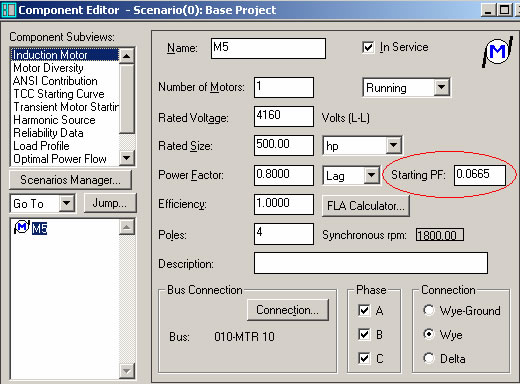Click up arrow of the component list scrollbar

point(127,227)
